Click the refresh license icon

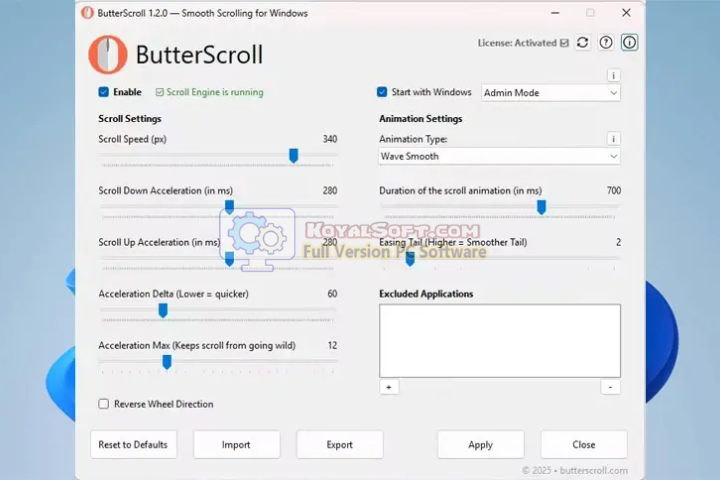(x=582, y=43)
